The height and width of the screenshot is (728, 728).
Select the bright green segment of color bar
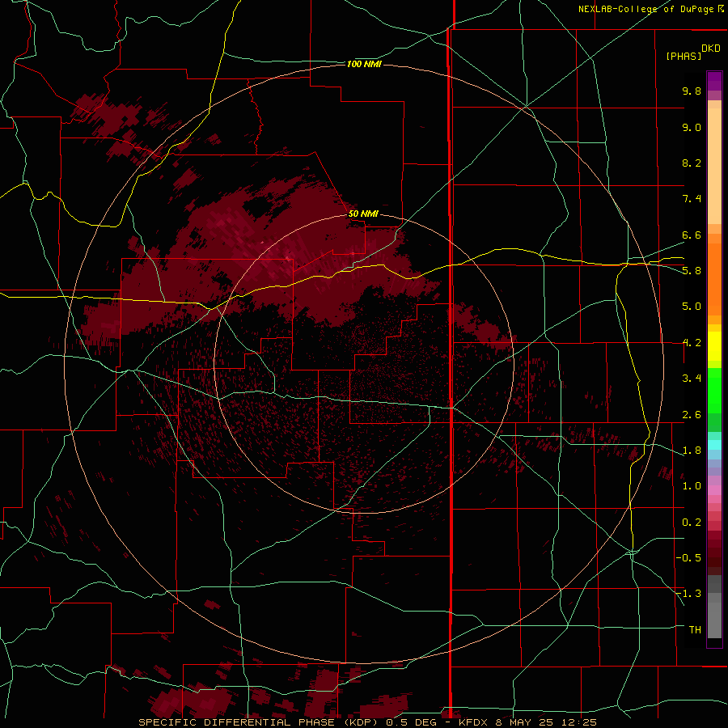[714, 390]
